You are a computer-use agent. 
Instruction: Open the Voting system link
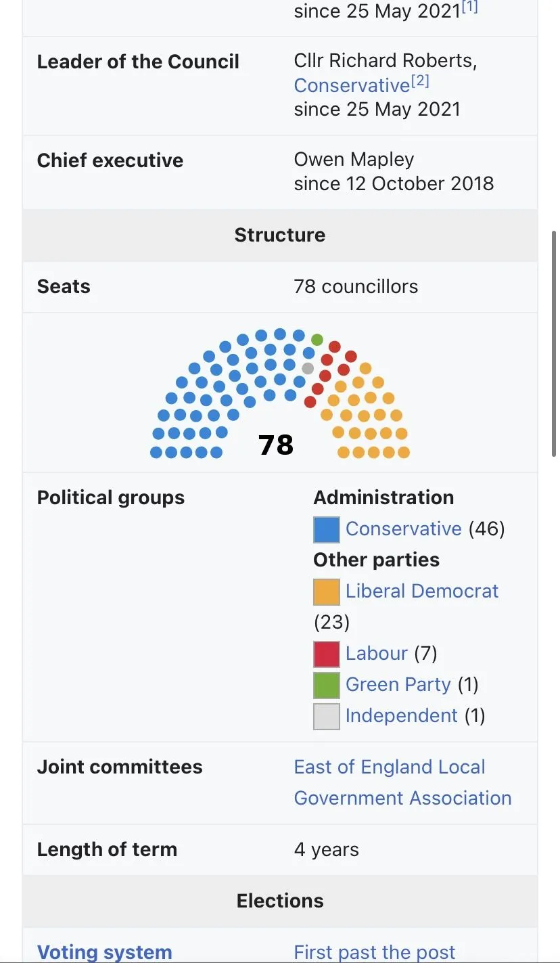pyautogui.click(x=104, y=952)
